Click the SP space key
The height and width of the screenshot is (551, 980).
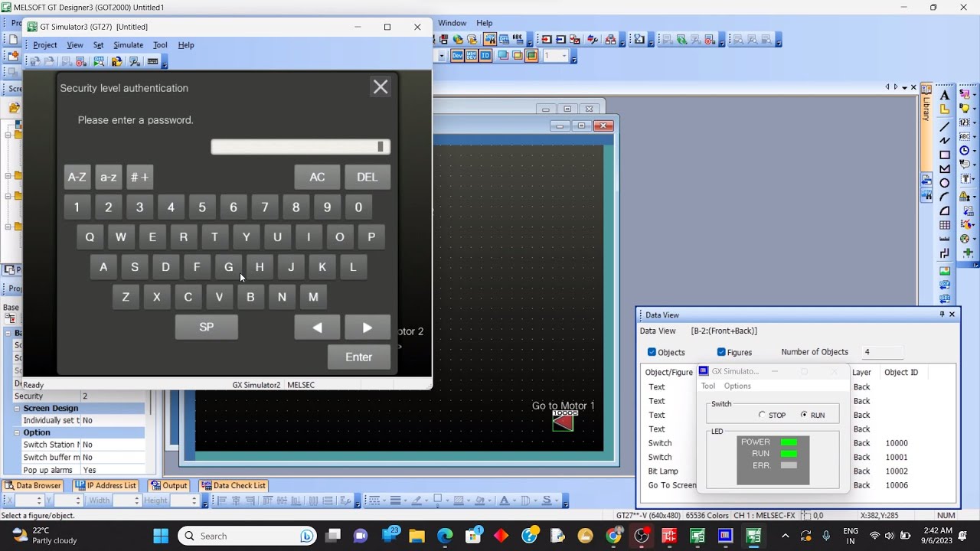[x=207, y=327]
